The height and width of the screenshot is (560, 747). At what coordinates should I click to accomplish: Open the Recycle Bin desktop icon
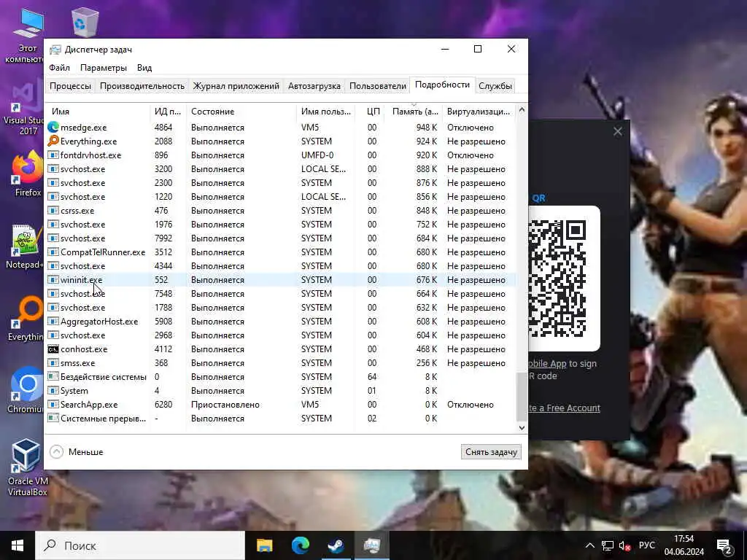pos(85,21)
